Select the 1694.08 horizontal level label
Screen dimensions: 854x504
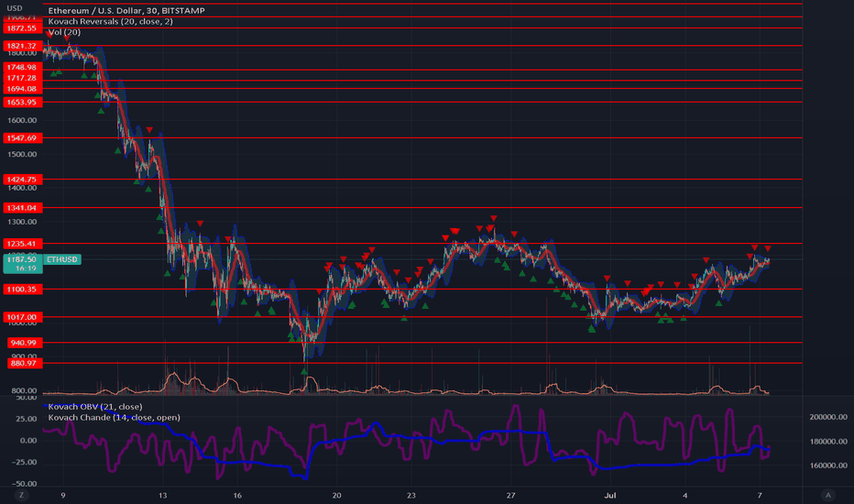point(22,88)
